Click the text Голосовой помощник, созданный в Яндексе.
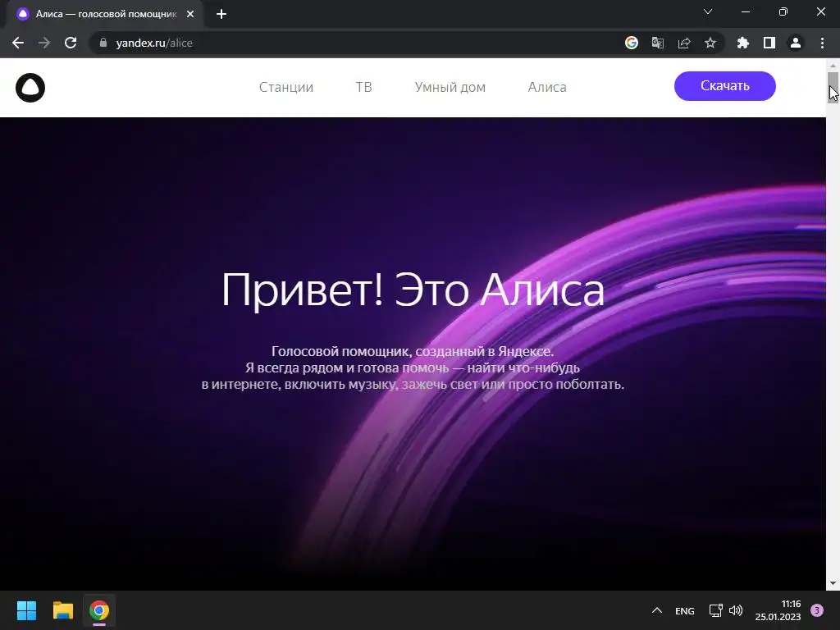This screenshot has width=840, height=630. [413, 351]
